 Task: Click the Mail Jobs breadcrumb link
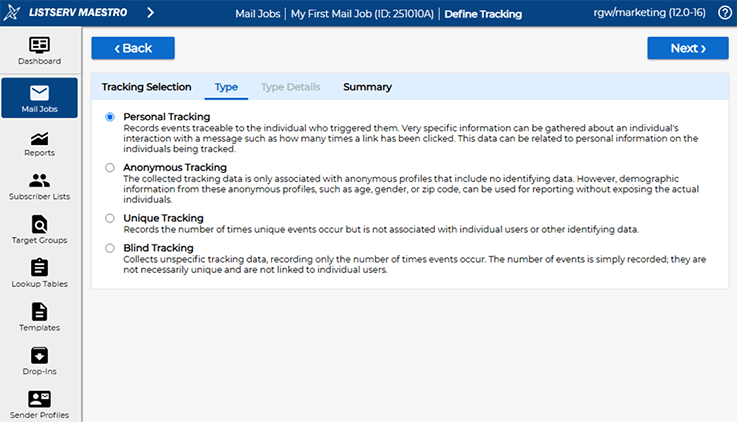click(x=256, y=13)
